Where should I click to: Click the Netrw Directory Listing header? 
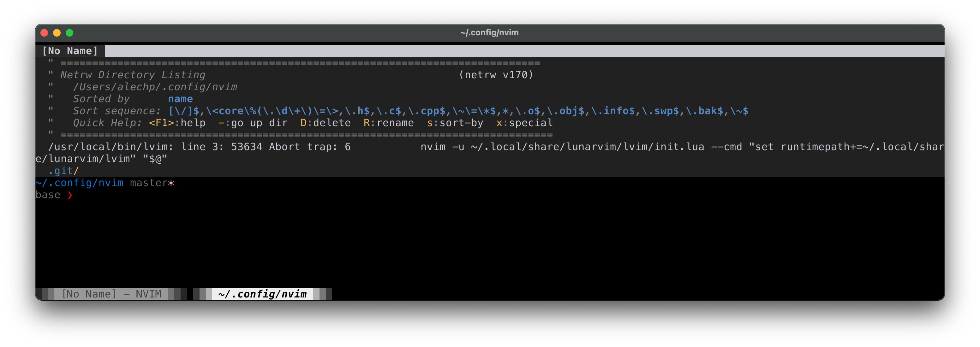[132, 74]
